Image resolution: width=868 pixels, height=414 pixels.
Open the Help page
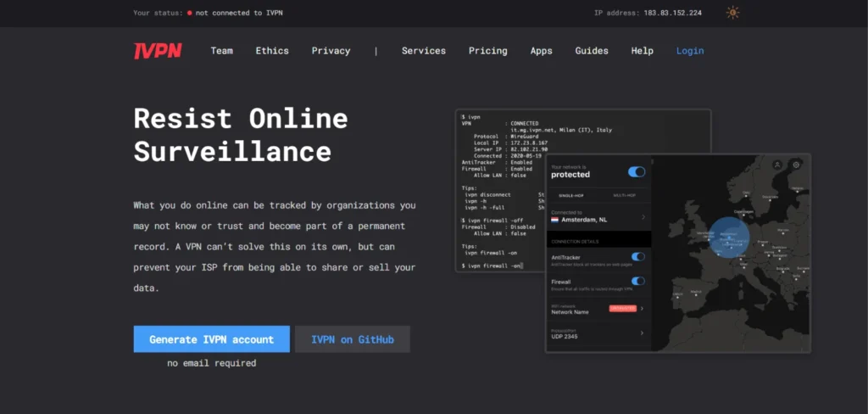pos(643,51)
